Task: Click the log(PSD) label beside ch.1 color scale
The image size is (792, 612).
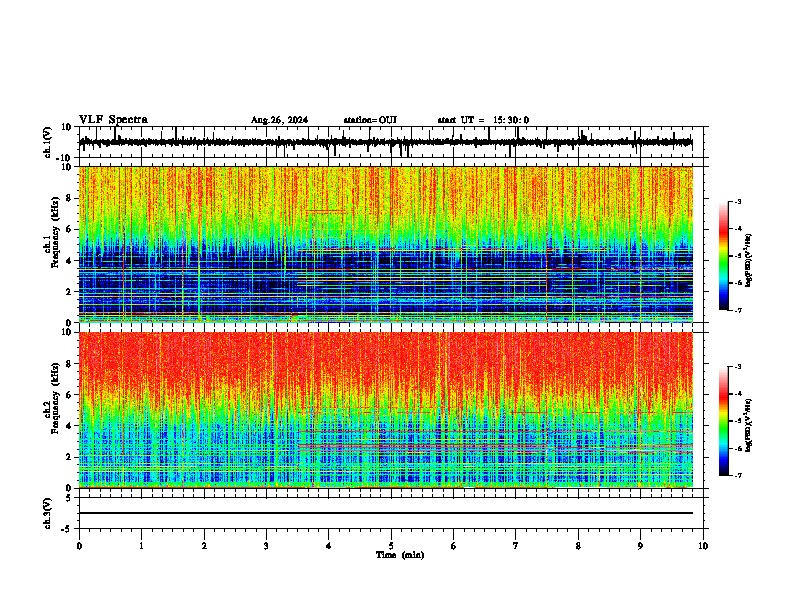Action: [748, 260]
